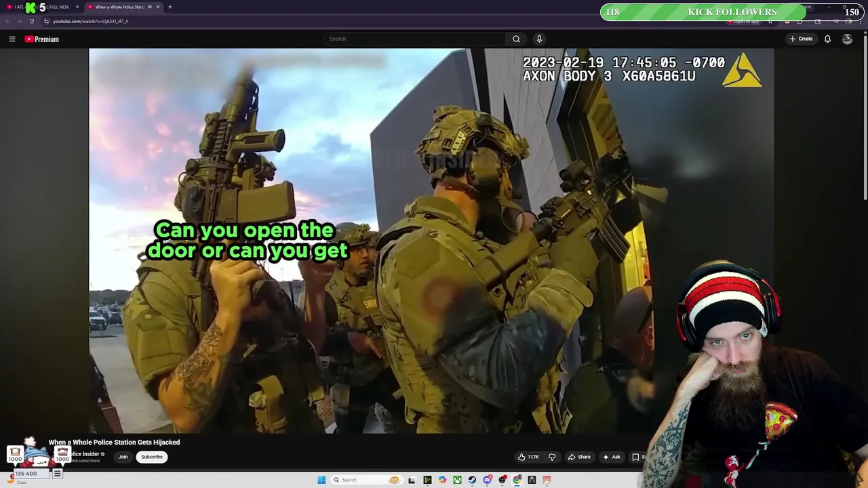Share the video

click(x=579, y=457)
